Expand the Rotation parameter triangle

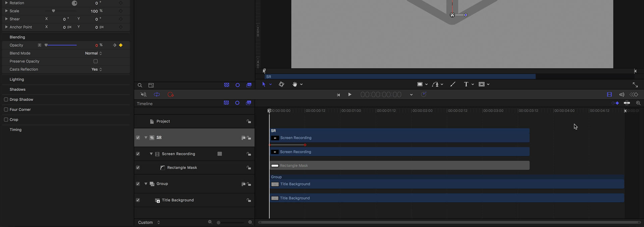click(6, 3)
